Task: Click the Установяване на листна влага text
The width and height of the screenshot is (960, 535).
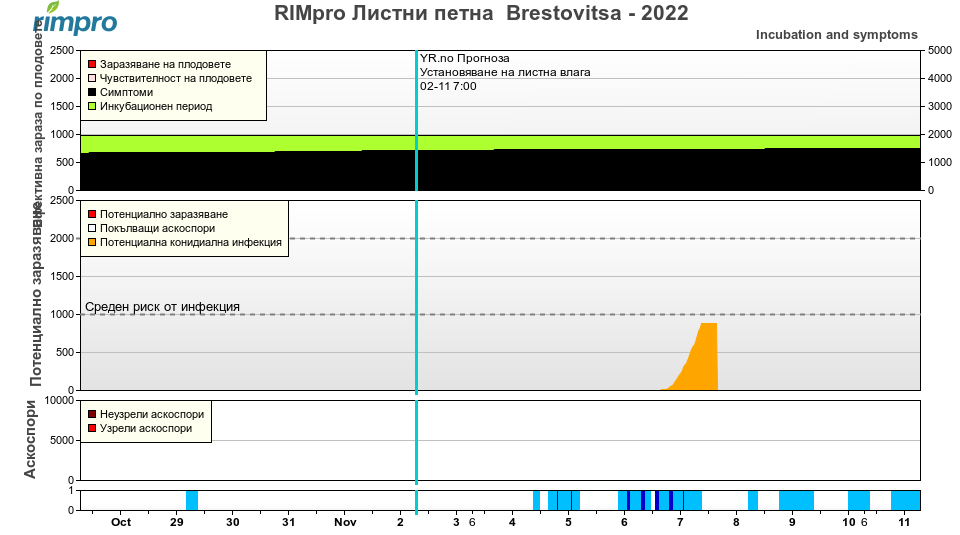Action: (505, 72)
